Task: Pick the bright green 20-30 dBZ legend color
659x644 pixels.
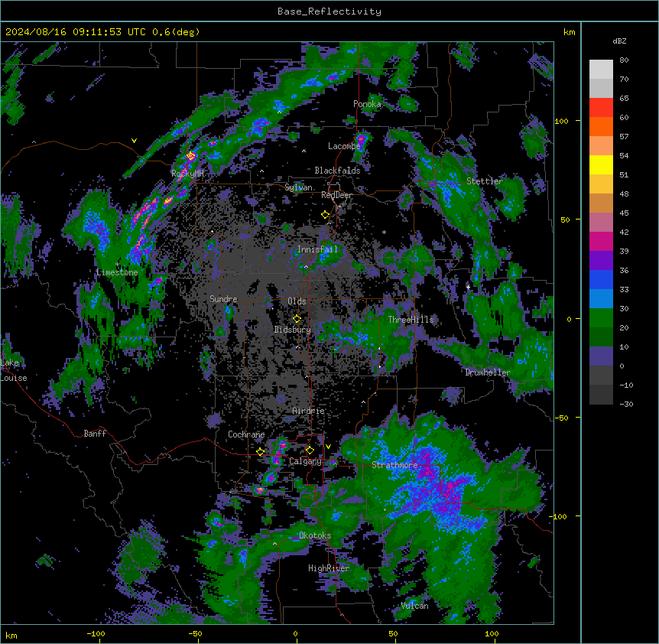Action: [601, 318]
